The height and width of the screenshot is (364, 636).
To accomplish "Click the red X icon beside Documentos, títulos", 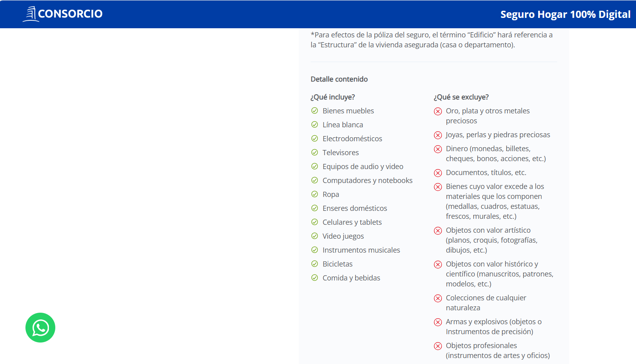I will click(x=438, y=173).
